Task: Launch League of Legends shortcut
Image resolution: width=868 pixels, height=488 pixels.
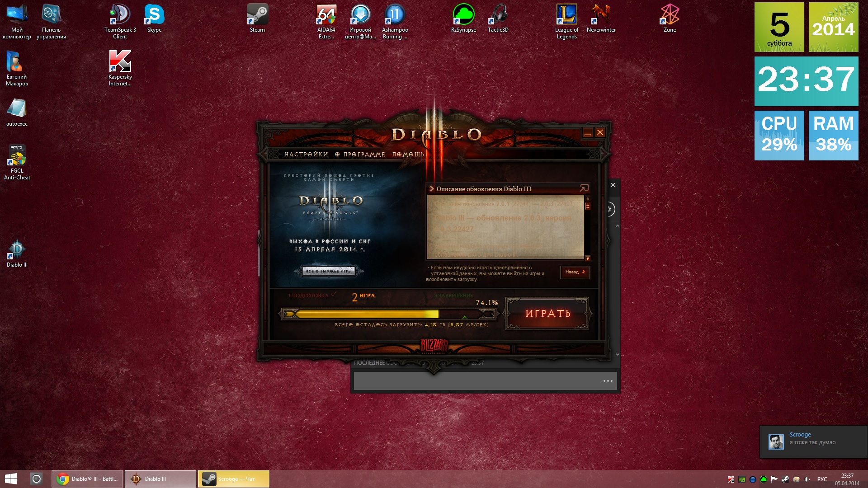Action: pos(566,21)
